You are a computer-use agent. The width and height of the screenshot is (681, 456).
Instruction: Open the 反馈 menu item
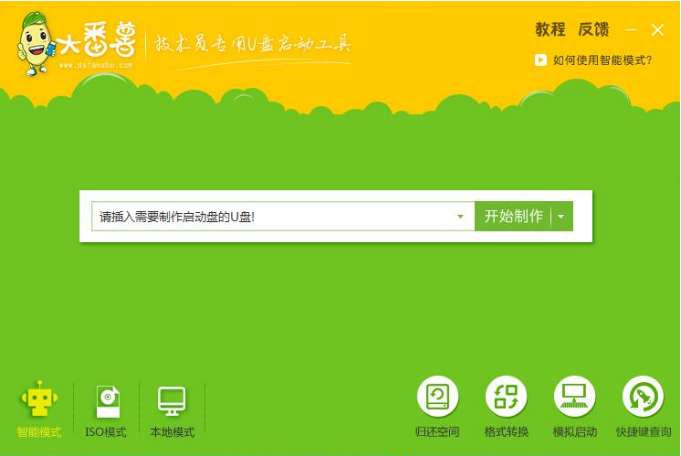pos(593,30)
